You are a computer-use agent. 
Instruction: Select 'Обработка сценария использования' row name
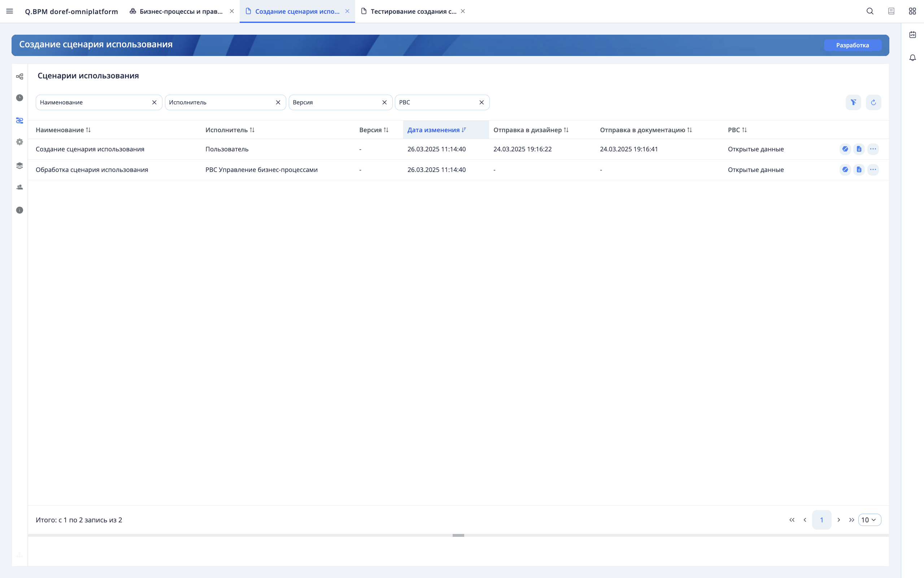point(92,170)
